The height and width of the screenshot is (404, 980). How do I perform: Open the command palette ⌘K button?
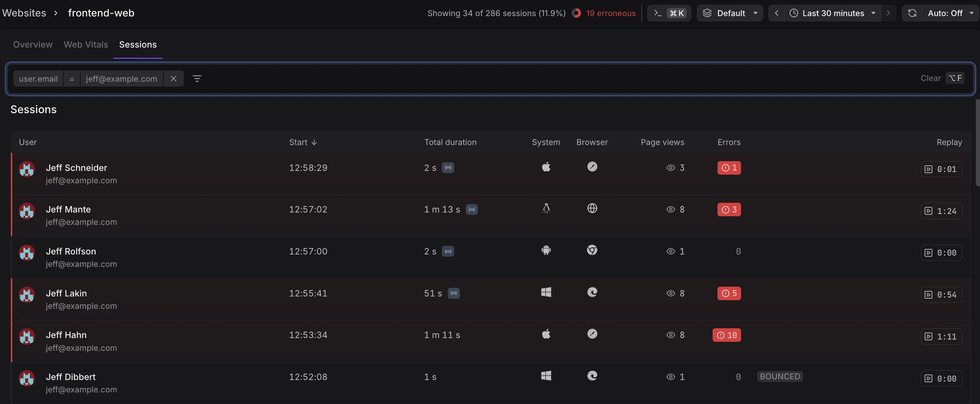point(669,13)
